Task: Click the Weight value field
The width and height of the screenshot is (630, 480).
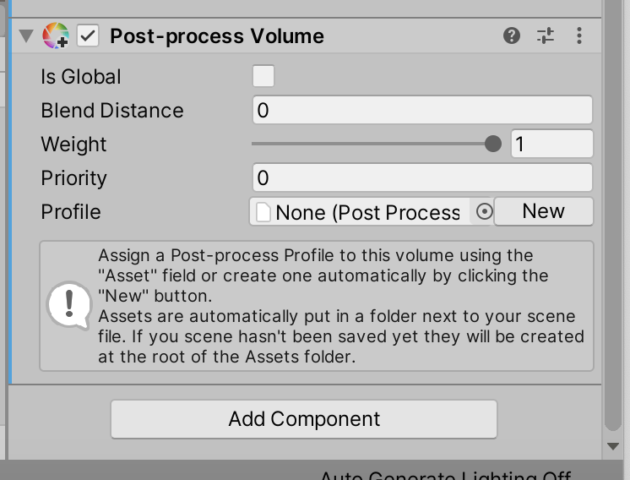Action: coord(552,144)
